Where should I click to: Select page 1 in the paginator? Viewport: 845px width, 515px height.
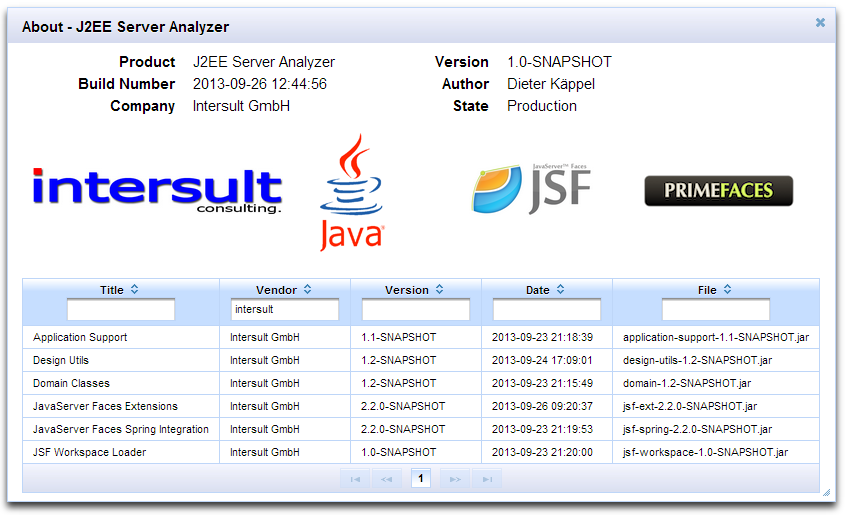point(421,478)
